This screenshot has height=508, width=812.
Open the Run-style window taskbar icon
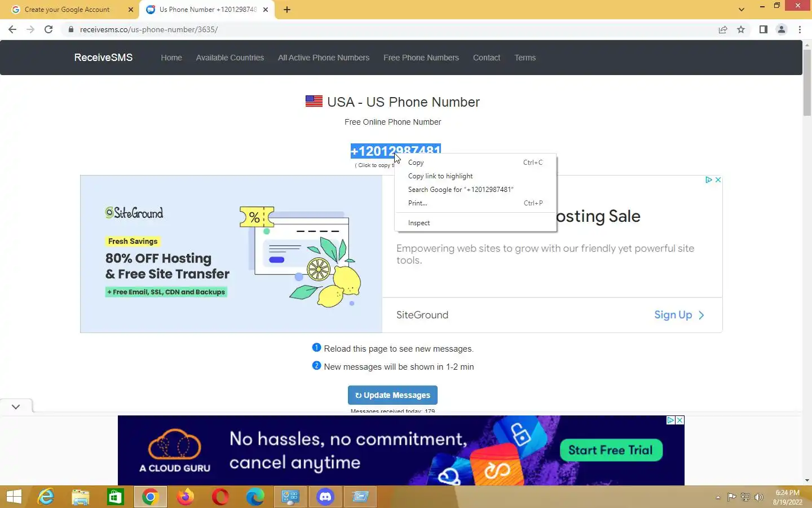[360, 497]
